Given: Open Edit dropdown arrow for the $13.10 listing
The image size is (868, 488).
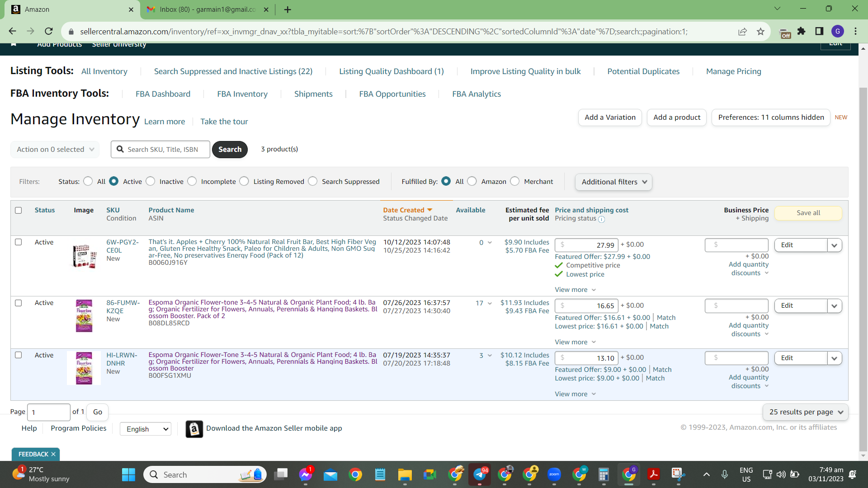Looking at the screenshot, I should click(x=835, y=358).
